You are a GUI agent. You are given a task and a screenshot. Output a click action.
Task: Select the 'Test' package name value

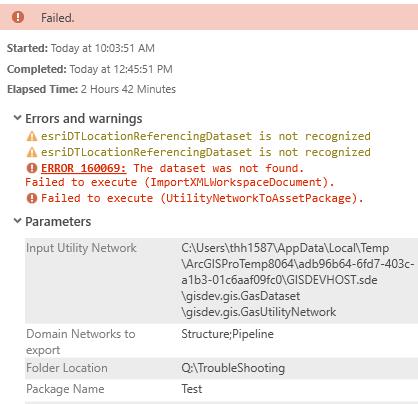coord(192,389)
